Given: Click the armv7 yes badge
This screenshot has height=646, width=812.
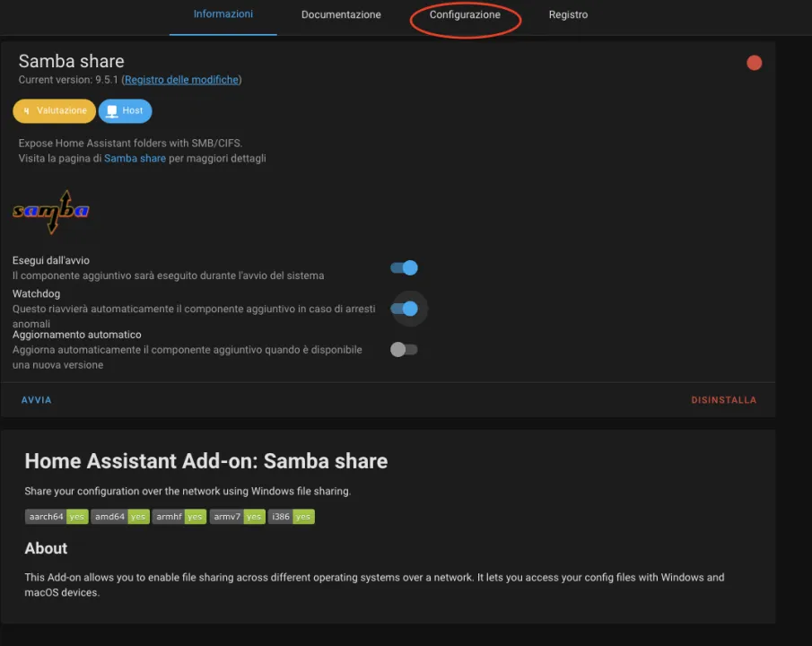Looking at the screenshot, I should click(x=237, y=517).
